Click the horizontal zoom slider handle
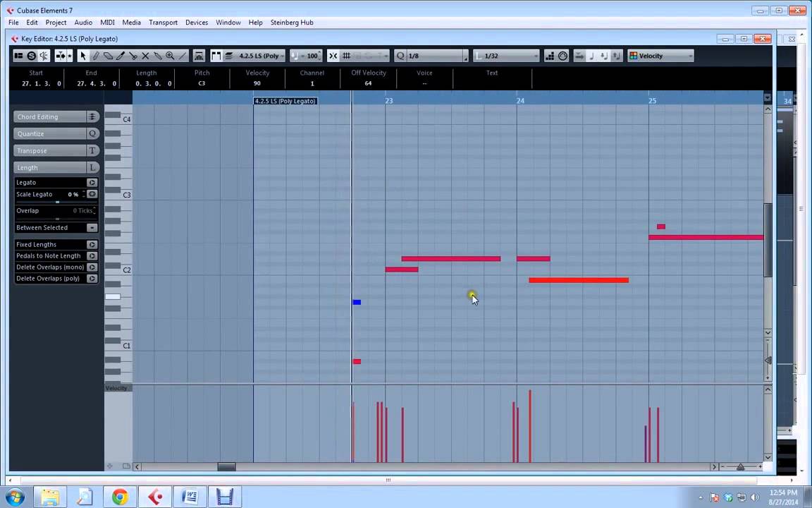The image size is (812, 508). tap(741, 467)
